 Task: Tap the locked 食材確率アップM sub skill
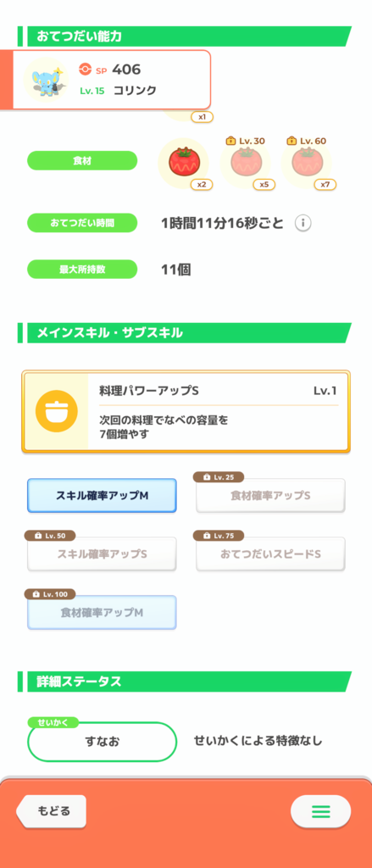click(x=102, y=612)
